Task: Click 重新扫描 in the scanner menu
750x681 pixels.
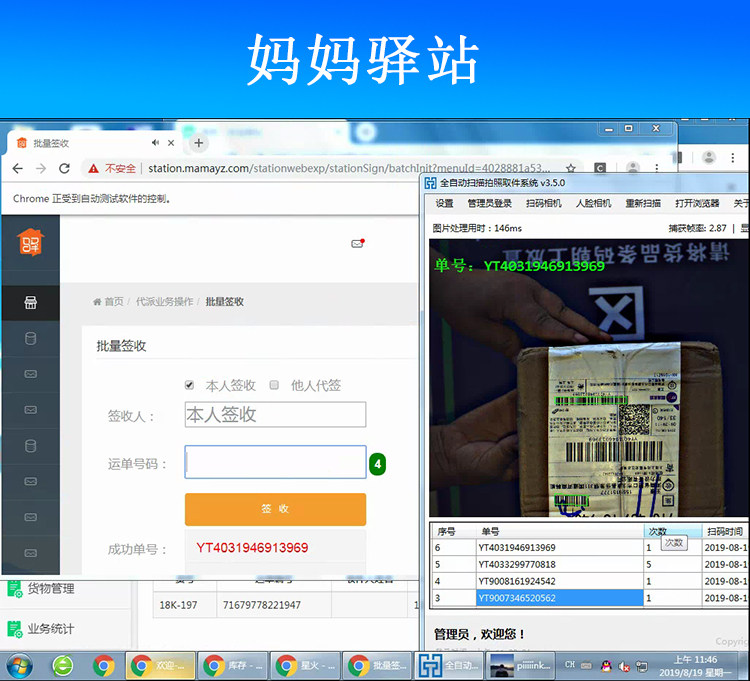Action: click(643, 203)
